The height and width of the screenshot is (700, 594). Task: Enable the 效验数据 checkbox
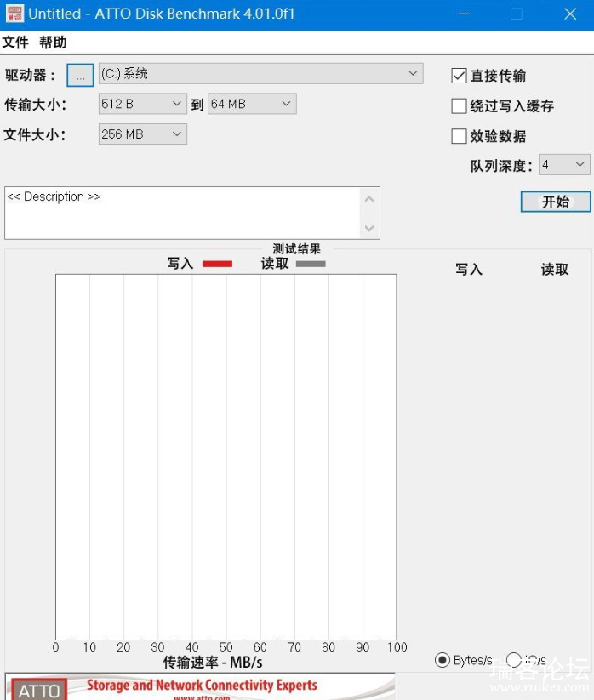(x=460, y=136)
